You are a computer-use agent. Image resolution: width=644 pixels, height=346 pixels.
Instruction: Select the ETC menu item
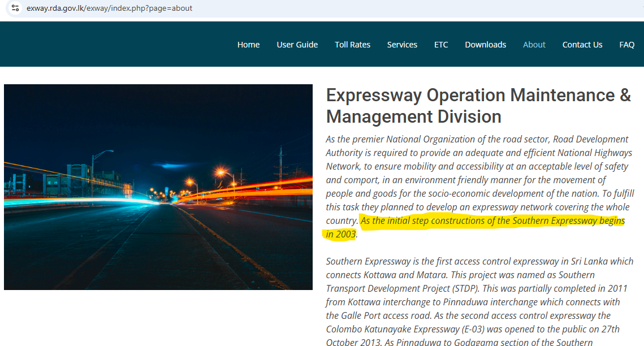441,44
